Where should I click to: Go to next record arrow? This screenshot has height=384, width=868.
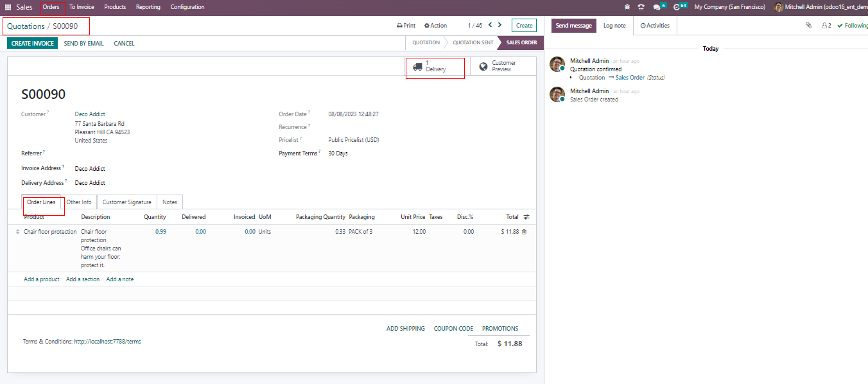tap(501, 26)
